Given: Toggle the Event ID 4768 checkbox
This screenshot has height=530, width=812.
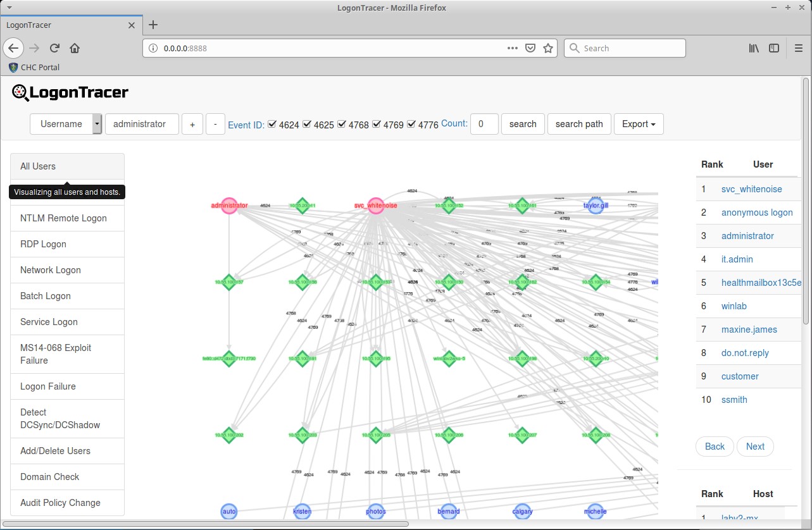Looking at the screenshot, I should [x=342, y=124].
